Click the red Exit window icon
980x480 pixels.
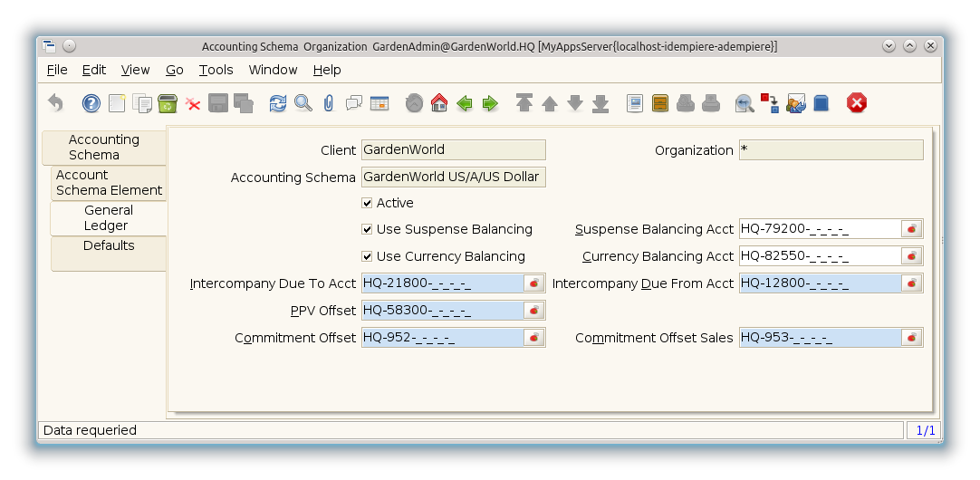tap(856, 103)
